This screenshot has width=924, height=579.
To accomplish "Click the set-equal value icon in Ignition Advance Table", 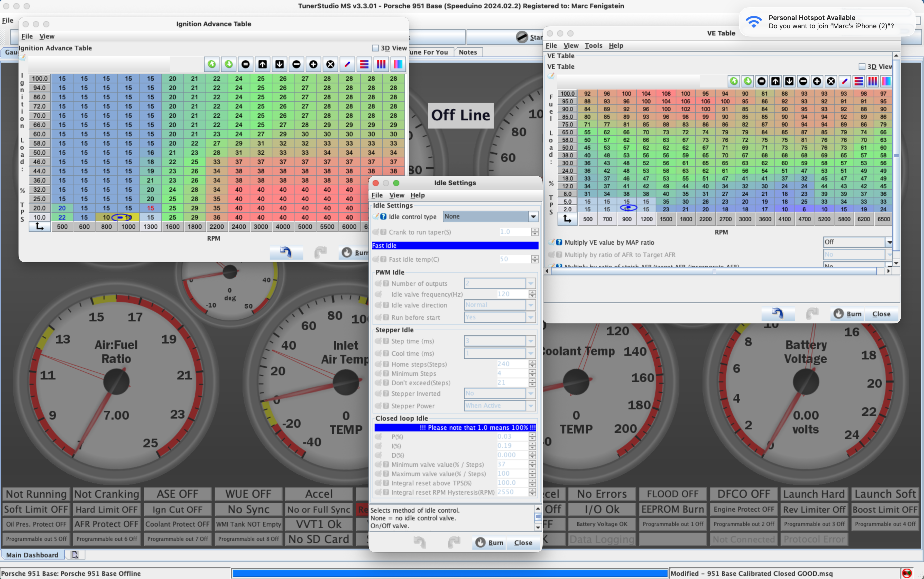I will pos(245,64).
